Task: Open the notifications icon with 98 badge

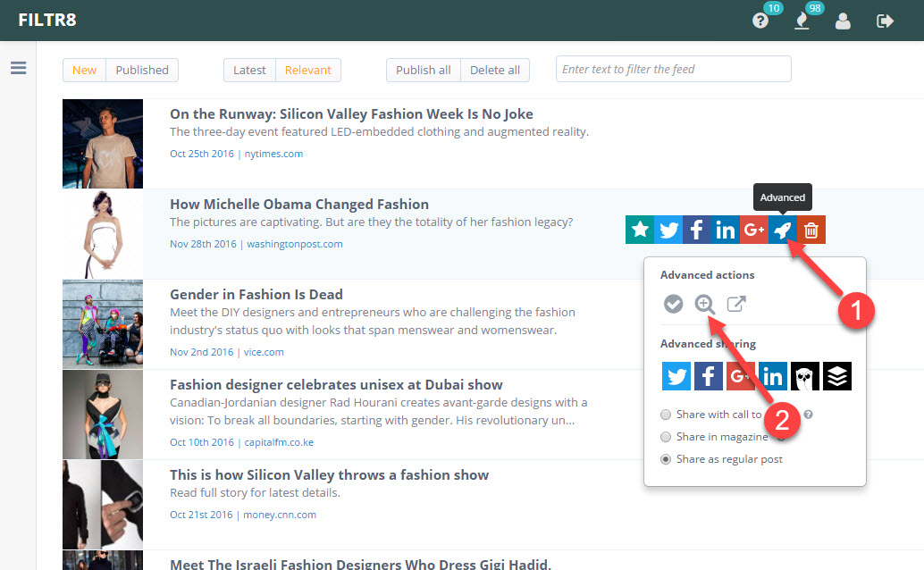Action: 802,21
